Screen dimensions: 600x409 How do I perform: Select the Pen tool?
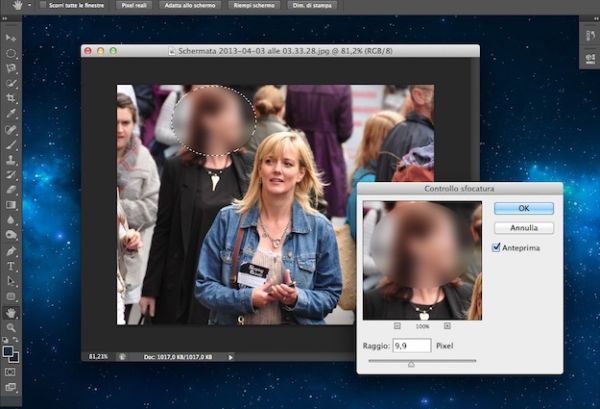[11, 251]
